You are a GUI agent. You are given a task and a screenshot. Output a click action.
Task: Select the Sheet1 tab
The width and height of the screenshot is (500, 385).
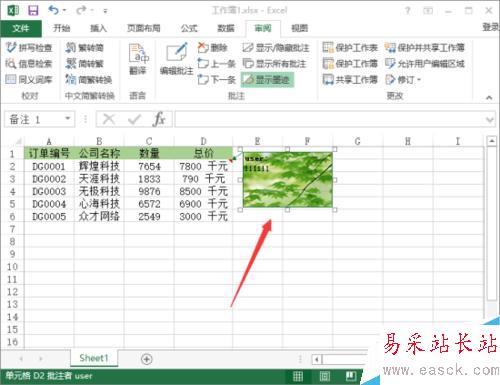94,358
